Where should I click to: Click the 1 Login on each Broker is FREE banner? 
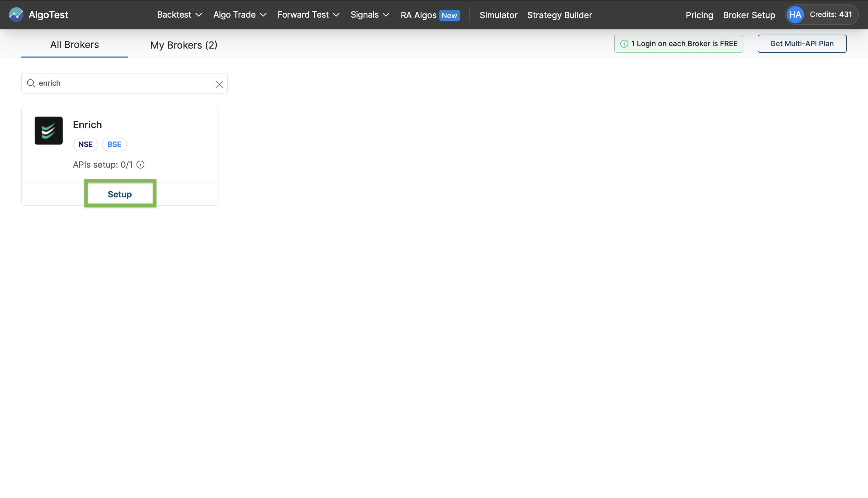[x=678, y=44]
